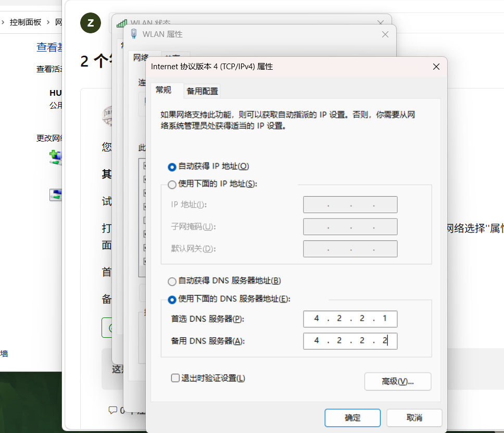Confirm with the 确定 button
504x433 pixels.
tap(352, 417)
